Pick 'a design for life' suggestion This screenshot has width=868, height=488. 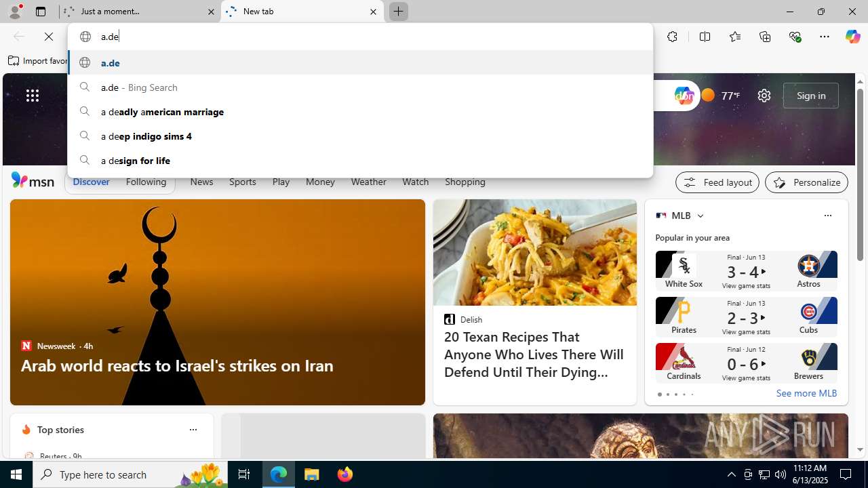click(x=360, y=160)
